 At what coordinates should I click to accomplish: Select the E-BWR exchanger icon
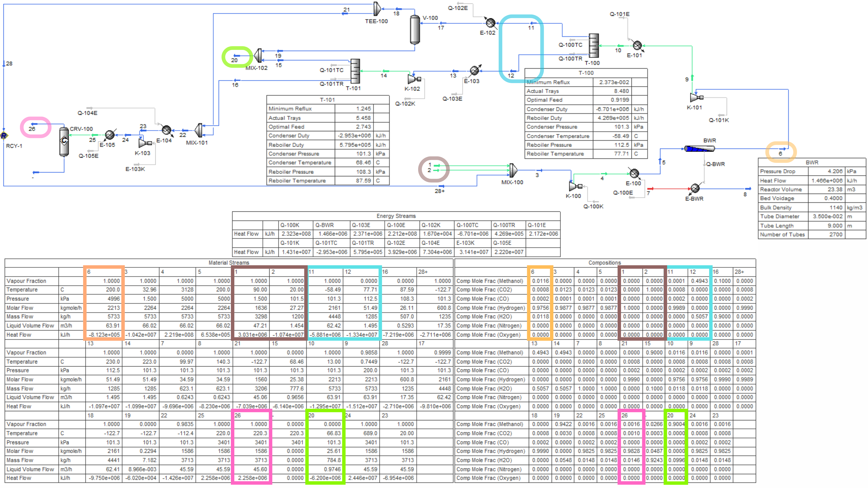point(695,188)
